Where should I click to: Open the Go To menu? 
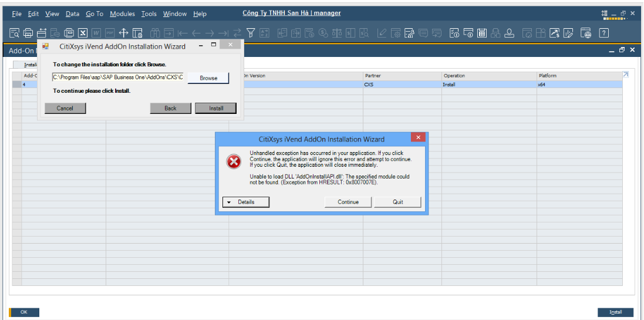click(x=95, y=14)
